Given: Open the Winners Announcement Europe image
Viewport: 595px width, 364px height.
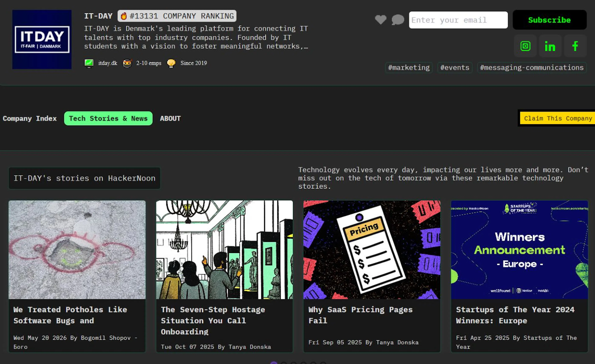Looking at the screenshot, I should click(x=519, y=250).
